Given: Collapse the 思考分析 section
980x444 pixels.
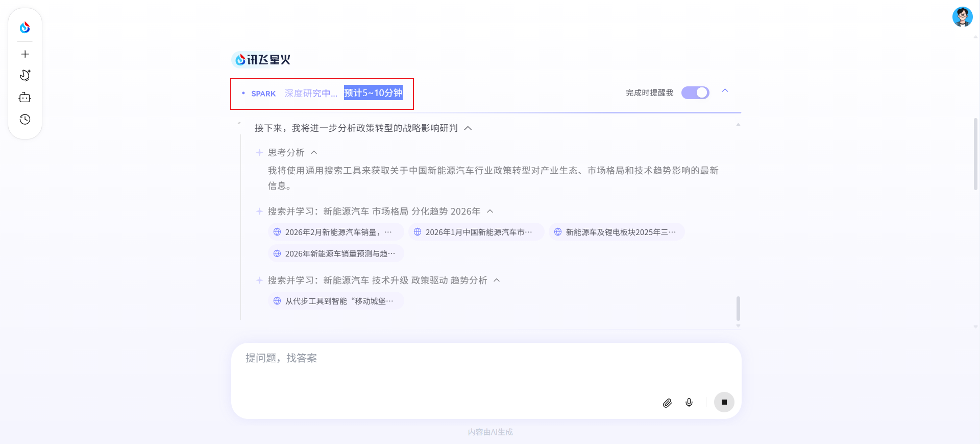Looking at the screenshot, I should [x=314, y=153].
